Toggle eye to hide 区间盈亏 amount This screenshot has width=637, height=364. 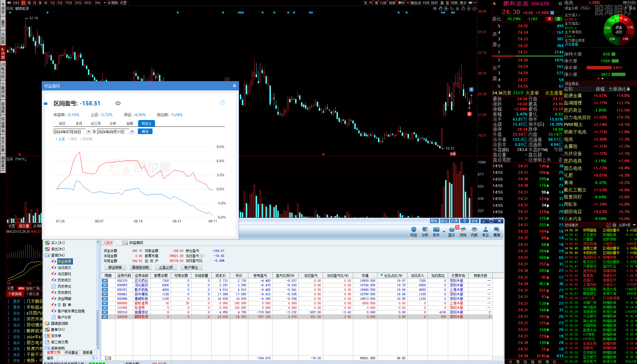[118, 103]
